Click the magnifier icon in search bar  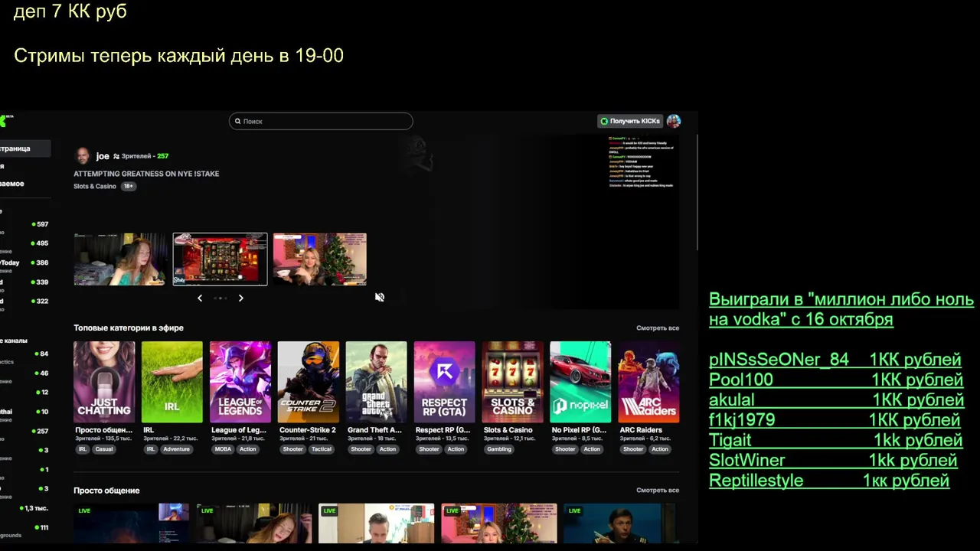238,121
